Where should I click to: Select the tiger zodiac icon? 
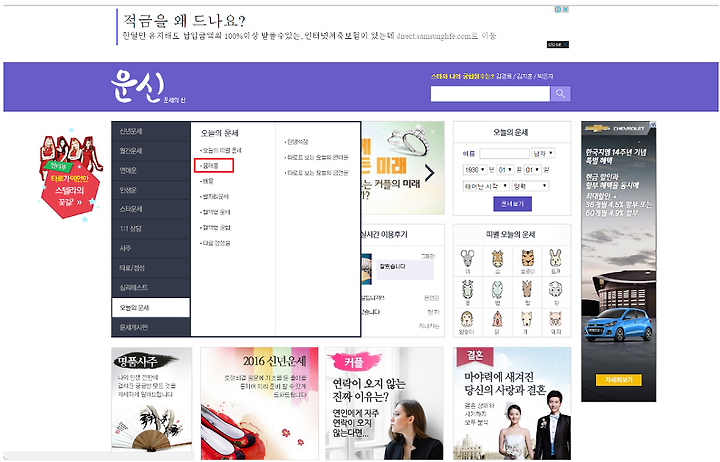coord(527,259)
